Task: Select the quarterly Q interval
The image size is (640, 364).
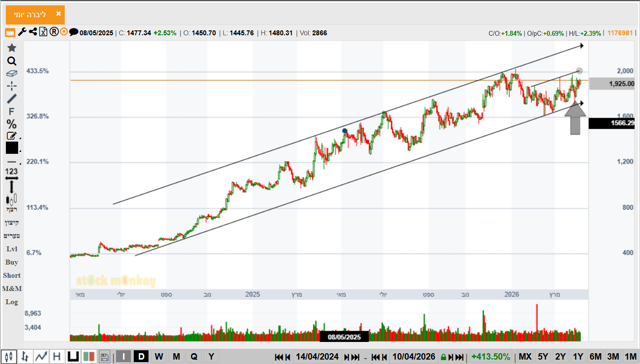Action: point(194,356)
